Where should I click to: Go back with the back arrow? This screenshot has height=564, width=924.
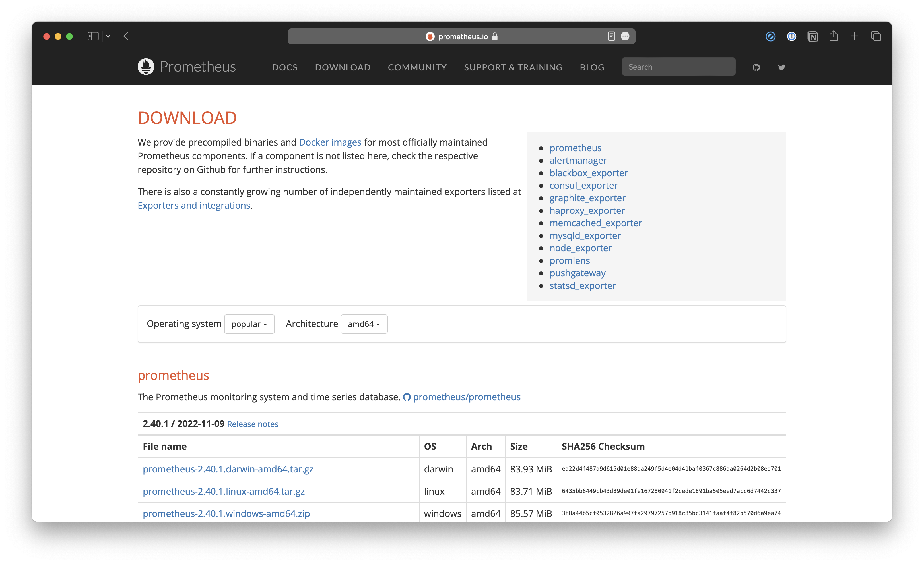pos(126,36)
